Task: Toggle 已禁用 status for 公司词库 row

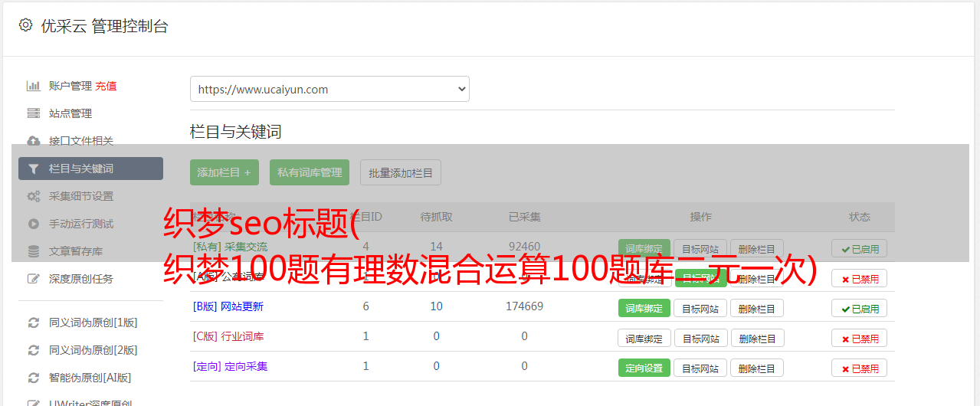Action: tap(860, 279)
